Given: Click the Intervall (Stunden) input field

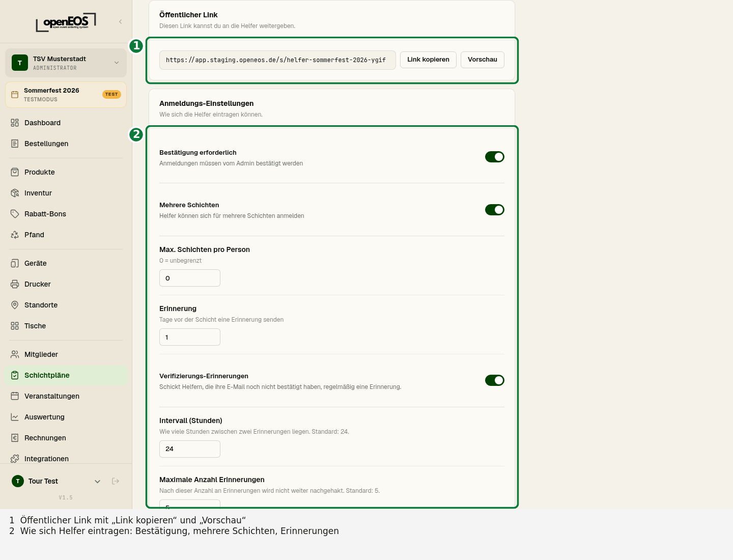Looking at the screenshot, I should click(x=190, y=449).
